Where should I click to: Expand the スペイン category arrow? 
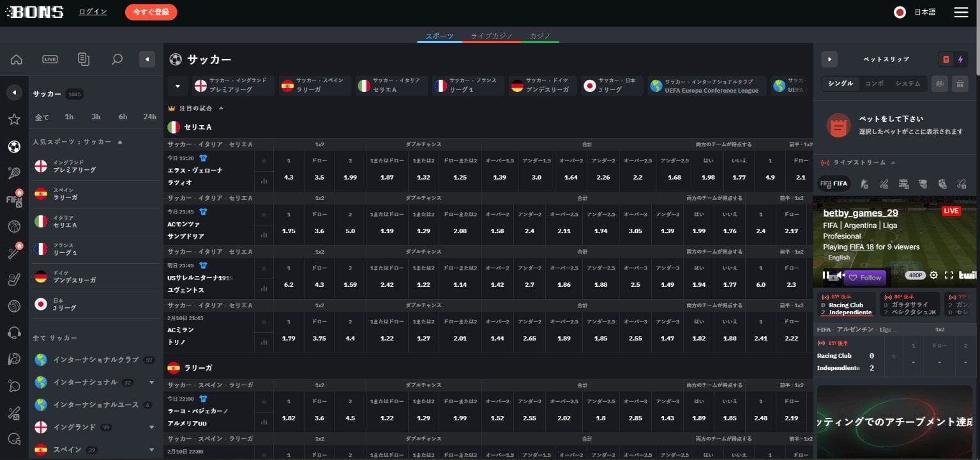pos(151,450)
